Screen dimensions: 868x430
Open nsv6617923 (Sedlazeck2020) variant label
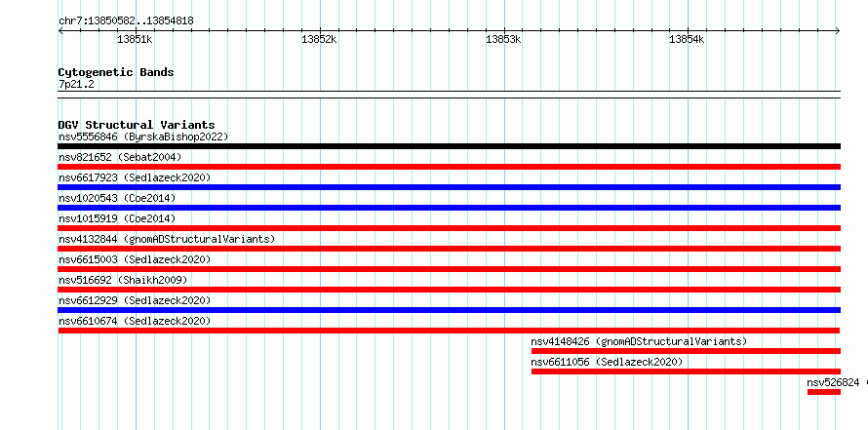(x=135, y=177)
